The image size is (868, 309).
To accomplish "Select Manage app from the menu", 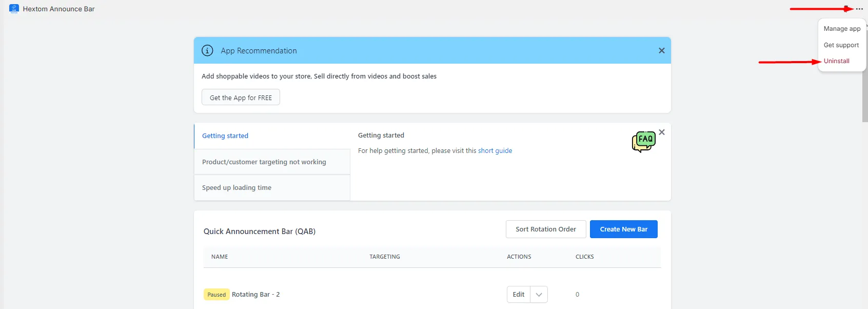I will coord(842,29).
